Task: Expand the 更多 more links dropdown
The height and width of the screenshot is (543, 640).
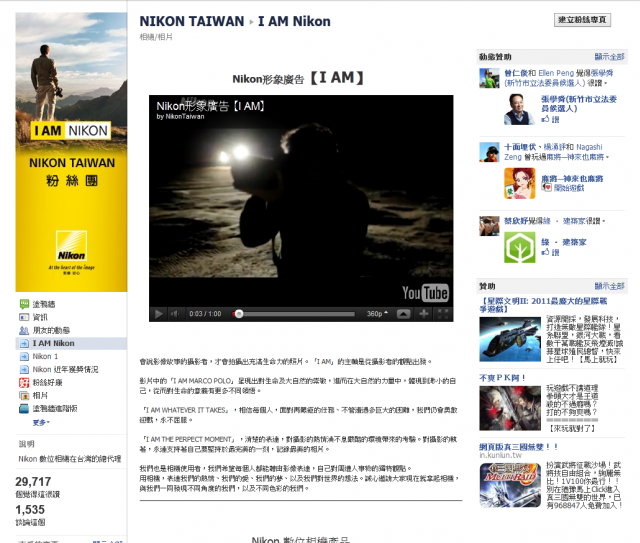Action: pyautogui.click(x=41, y=423)
